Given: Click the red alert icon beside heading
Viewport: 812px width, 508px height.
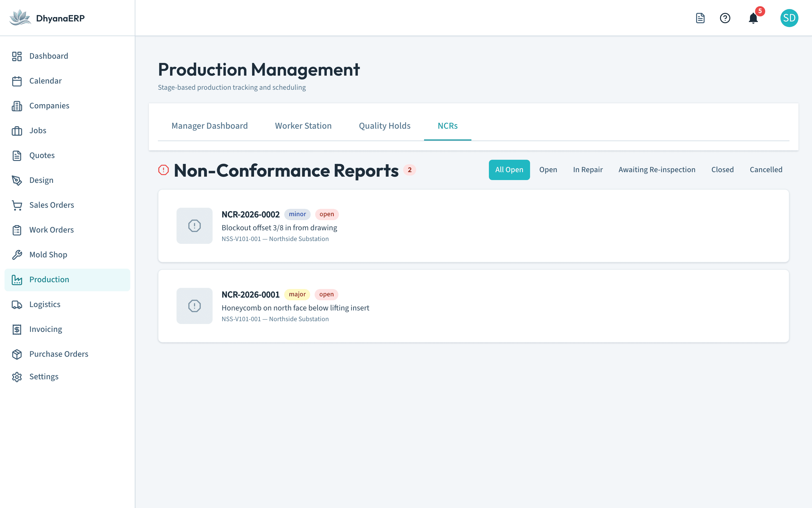Looking at the screenshot, I should 164,170.
